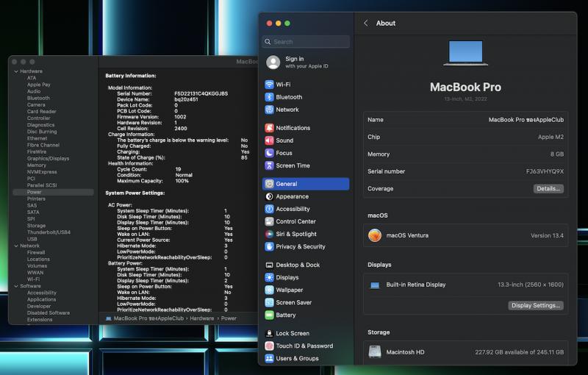Viewport: 588px width, 375px height.
Task: Select Bluetooth in Hardware tree
Action: click(38, 99)
